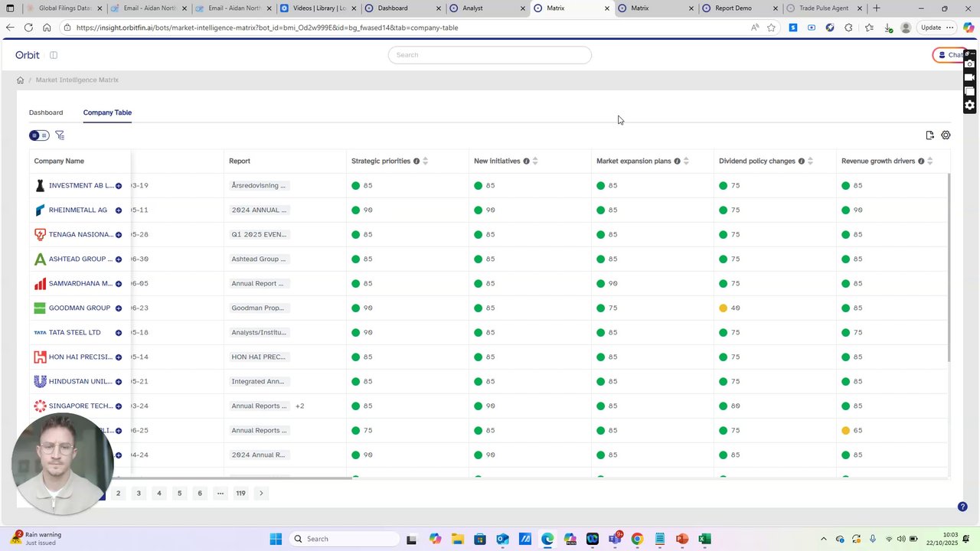Image resolution: width=980 pixels, height=551 pixels.
Task: Click yellow 65 revenue growth score indicator
Action: tap(845, 431)
